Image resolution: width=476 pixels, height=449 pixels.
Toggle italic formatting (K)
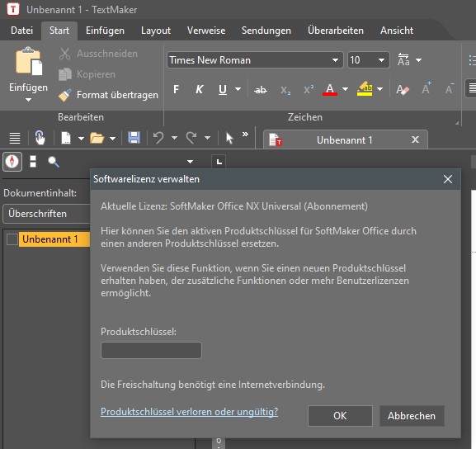point(200,89)
